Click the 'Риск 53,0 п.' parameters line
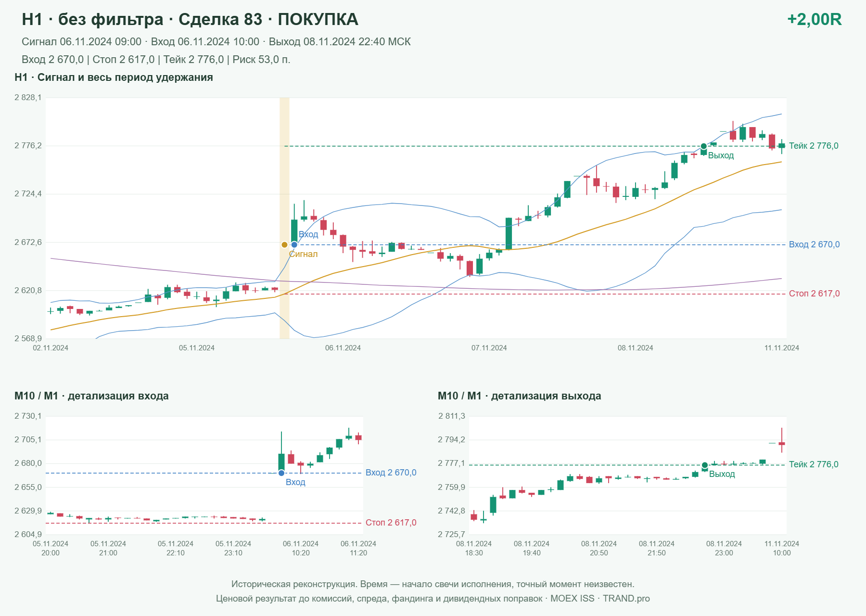Viewport: 866px width, 616px height. (156, 60)
